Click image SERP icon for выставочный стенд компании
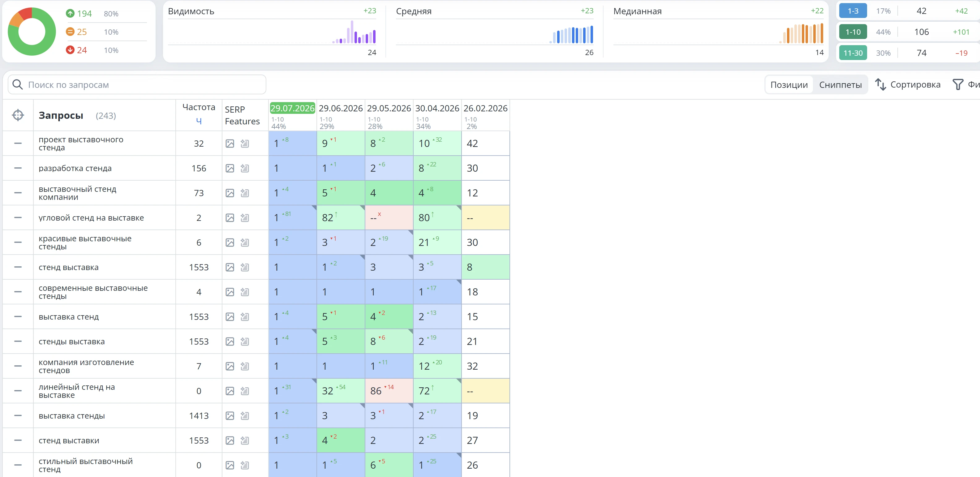This screenshot has width=980, height=477. pos(230,193)
